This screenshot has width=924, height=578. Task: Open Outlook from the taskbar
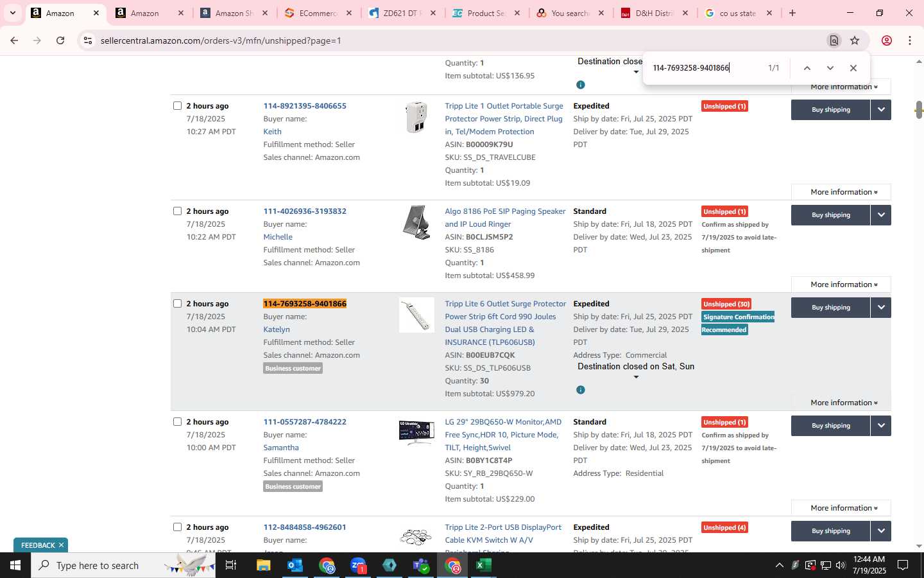295,565
